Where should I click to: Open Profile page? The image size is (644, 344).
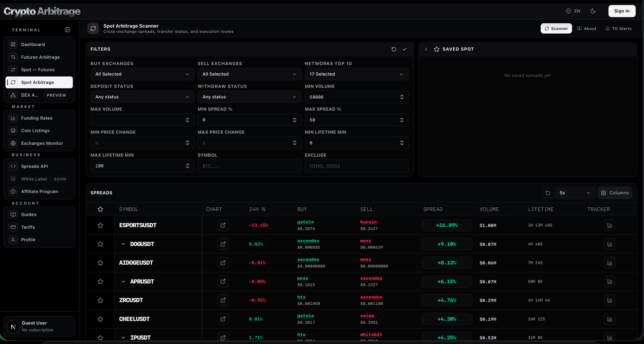coord(39,240)
